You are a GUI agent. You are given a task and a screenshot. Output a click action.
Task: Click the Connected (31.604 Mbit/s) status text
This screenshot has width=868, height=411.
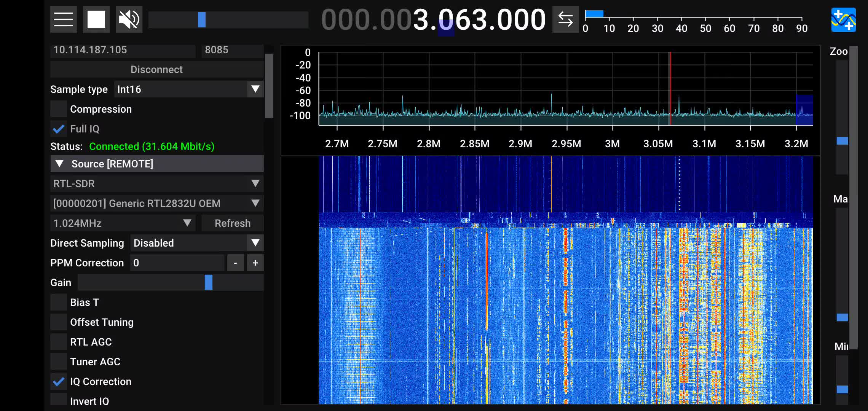coord(152,147)
